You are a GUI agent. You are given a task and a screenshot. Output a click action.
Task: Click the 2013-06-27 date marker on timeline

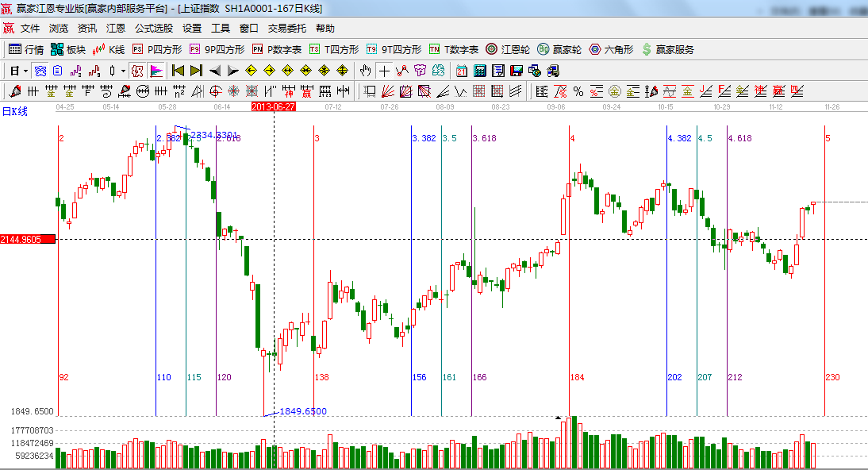click(273, 106)
